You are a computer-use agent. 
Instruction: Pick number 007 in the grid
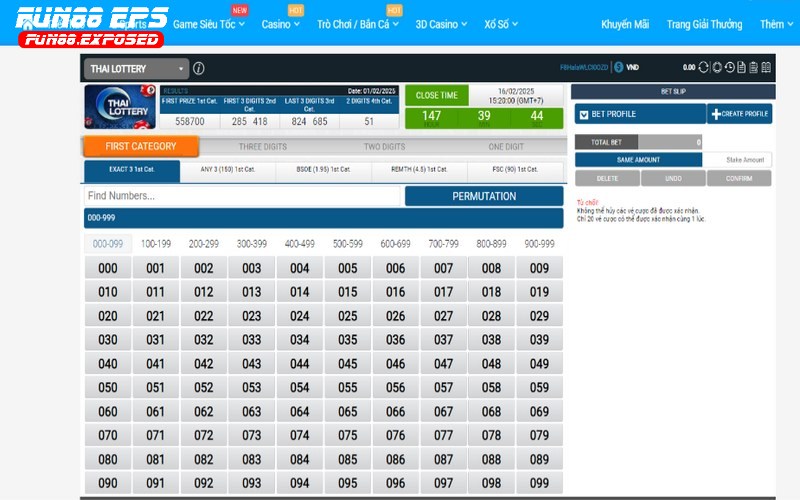pos(443,268)
